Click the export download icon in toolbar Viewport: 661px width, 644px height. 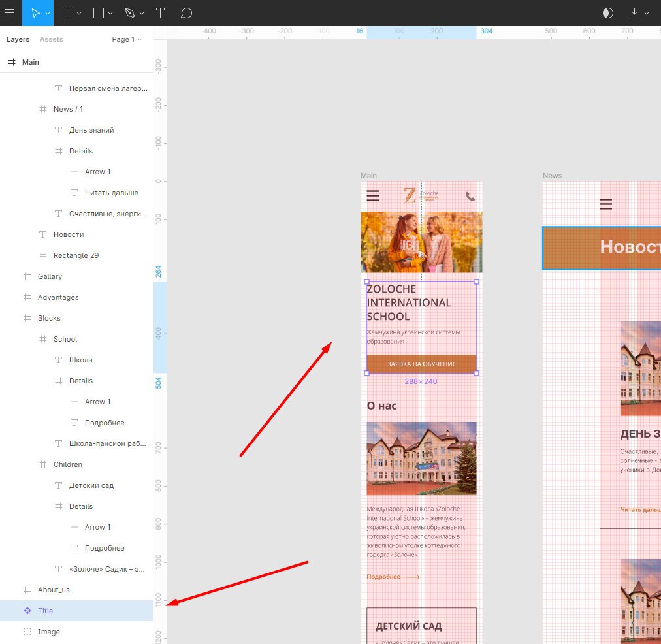click(634, 13)
